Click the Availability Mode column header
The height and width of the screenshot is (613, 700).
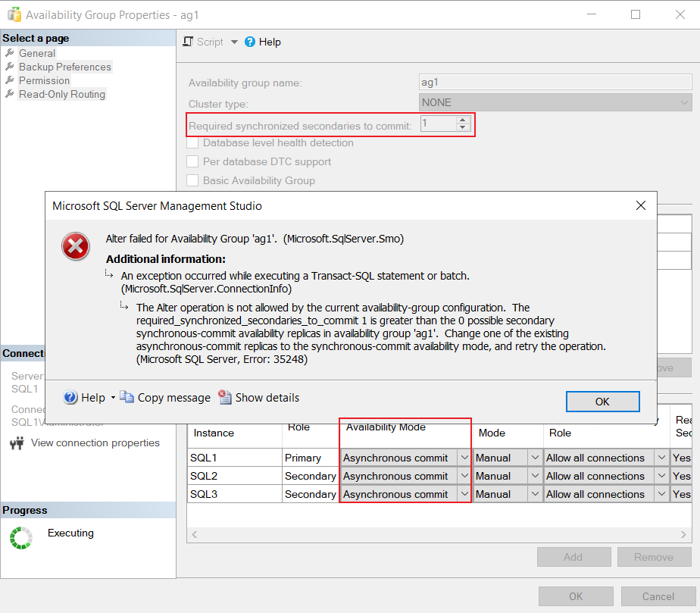(x=405, y=433)
